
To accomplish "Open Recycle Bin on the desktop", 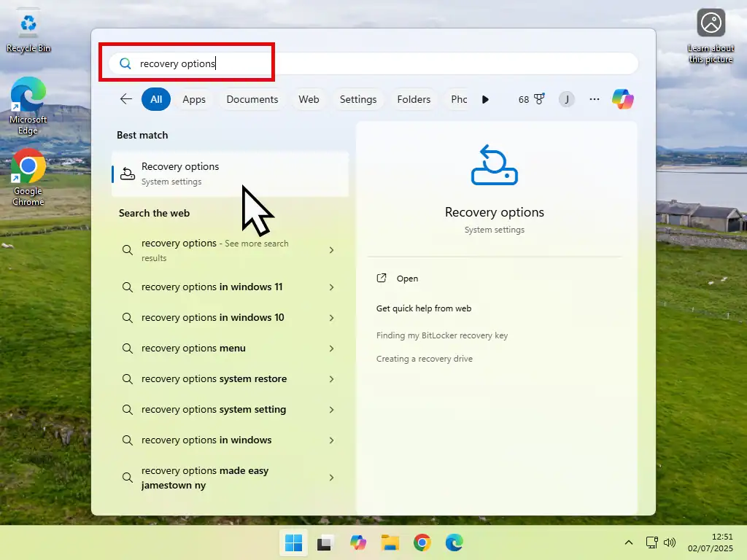I will (28, 31).
